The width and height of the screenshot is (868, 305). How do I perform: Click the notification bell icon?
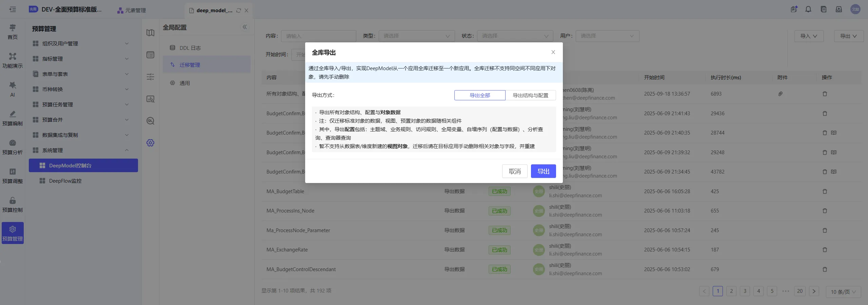[808, 9]
